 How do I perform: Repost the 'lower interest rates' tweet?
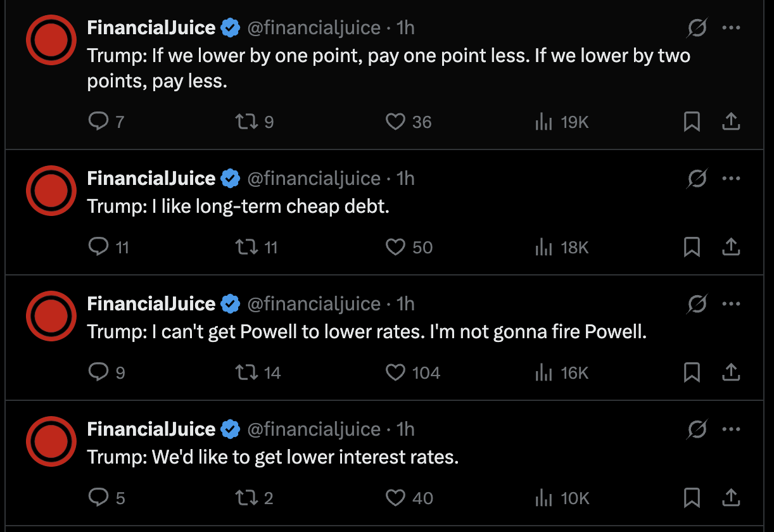click(x=246, y=497)
